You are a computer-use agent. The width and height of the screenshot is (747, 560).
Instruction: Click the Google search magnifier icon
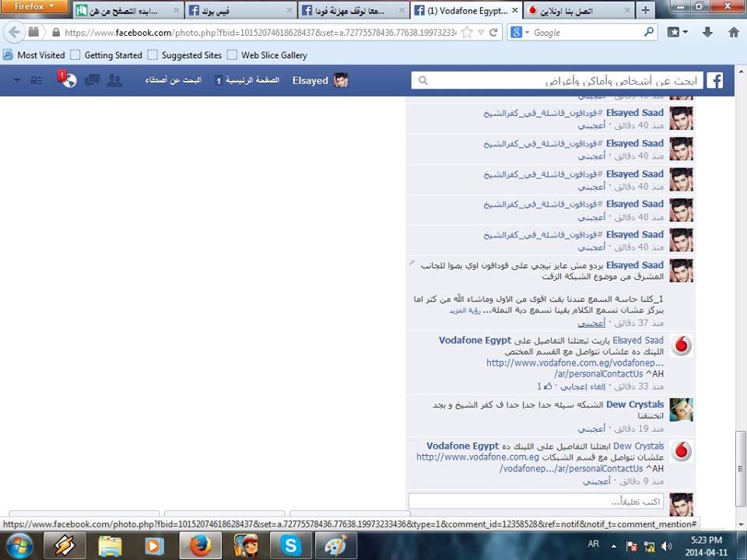648,33
